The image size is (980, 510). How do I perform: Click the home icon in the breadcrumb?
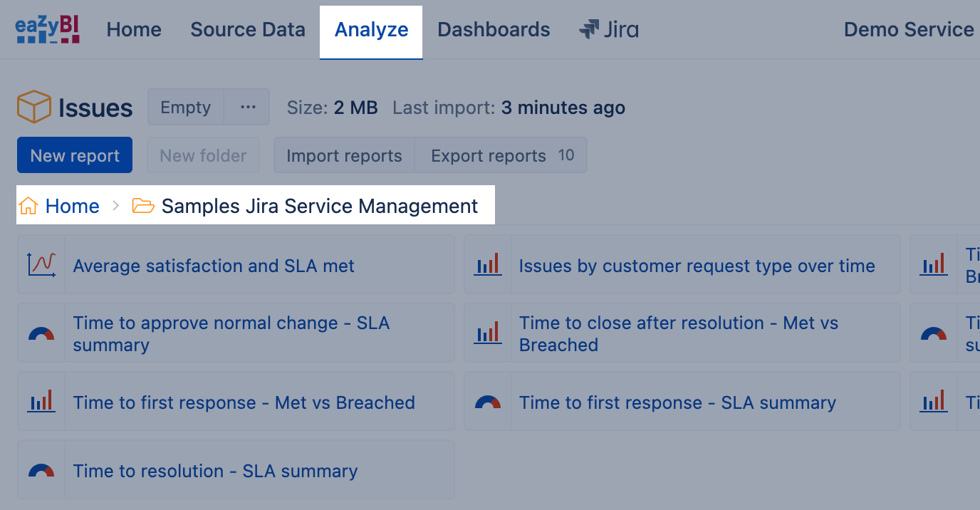click(28, 206)
